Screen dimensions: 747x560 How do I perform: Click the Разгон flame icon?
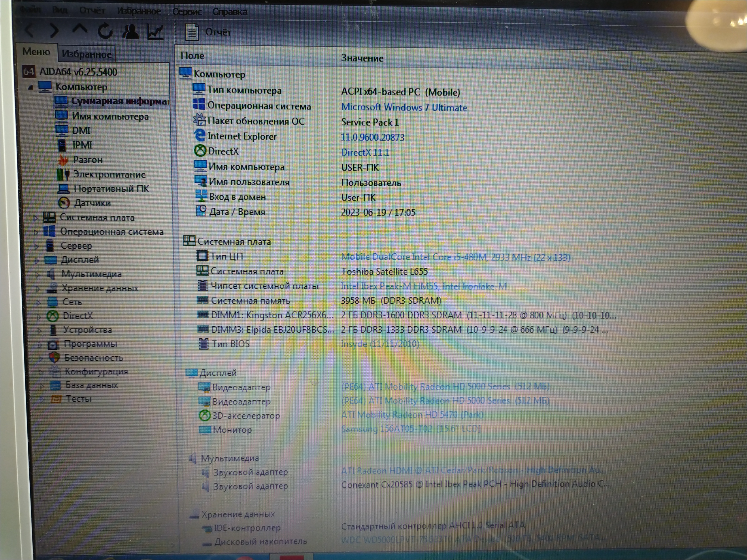(x=63, y=160)
